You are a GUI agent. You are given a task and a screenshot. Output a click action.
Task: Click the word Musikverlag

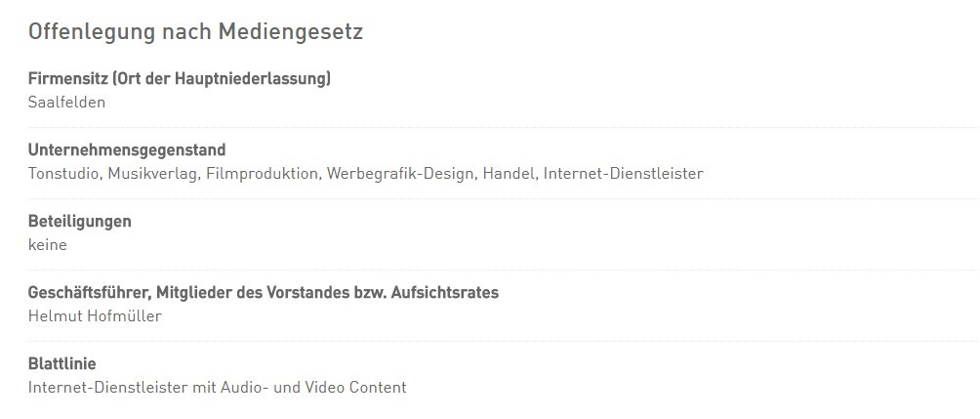[152, 174]
